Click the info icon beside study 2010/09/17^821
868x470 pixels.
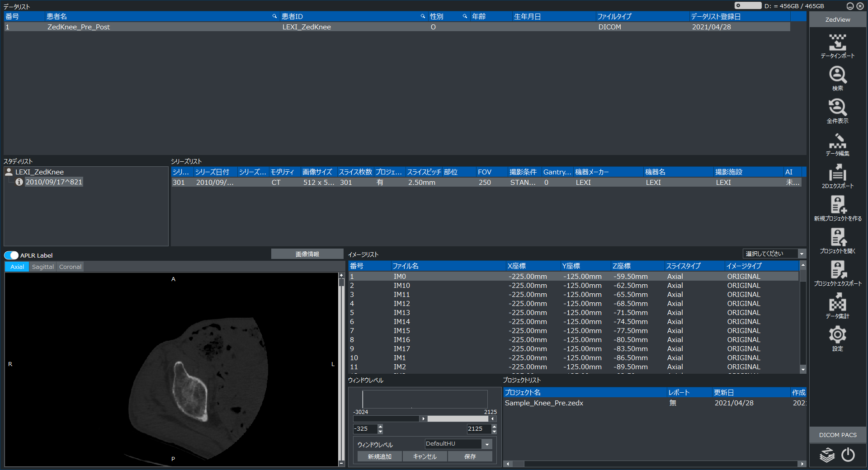point(19,182)
